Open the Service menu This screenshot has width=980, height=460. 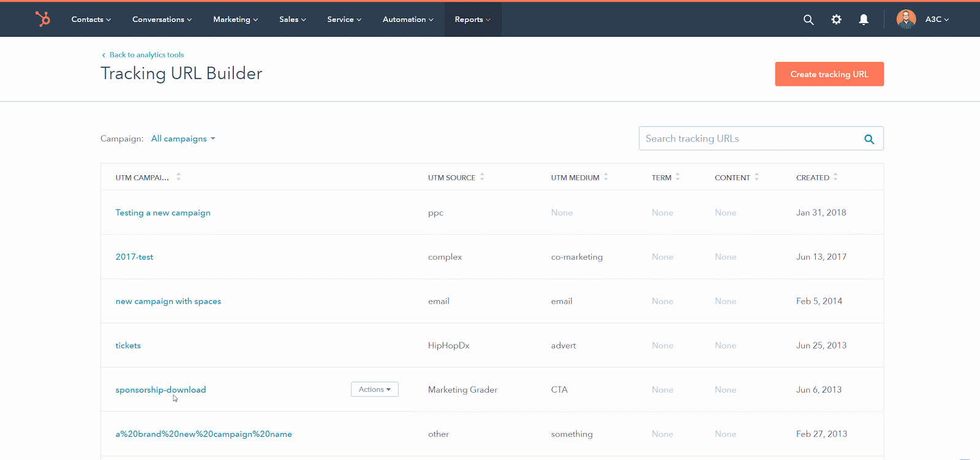[x=344, y=20]
